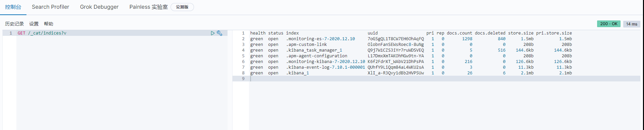Switch to the 控制台 tab
This screenshot has height=130, width=644.
click(13, 7)
